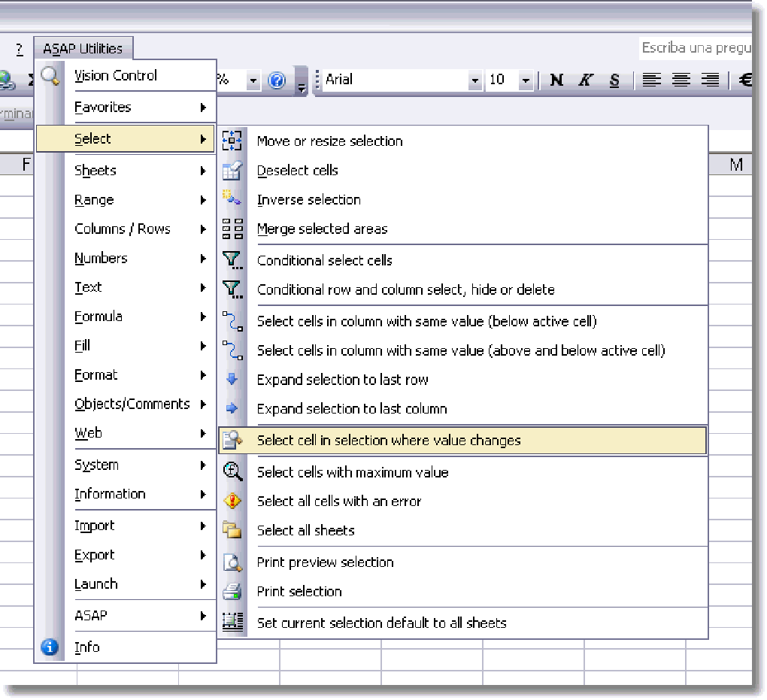Open the Arial font name dropdown
Screen dimensions: 767x700
click(x=474, y=80)
